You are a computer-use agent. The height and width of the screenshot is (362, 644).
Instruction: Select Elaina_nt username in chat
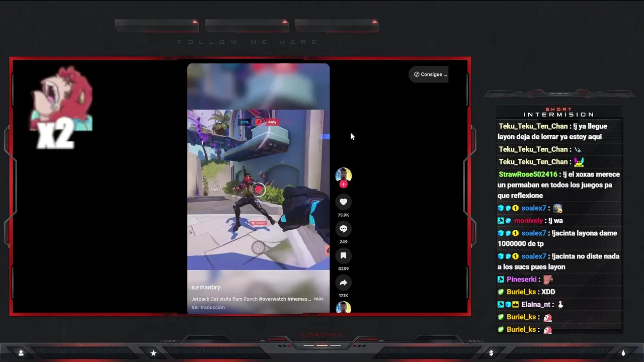[x=536, y=304]
